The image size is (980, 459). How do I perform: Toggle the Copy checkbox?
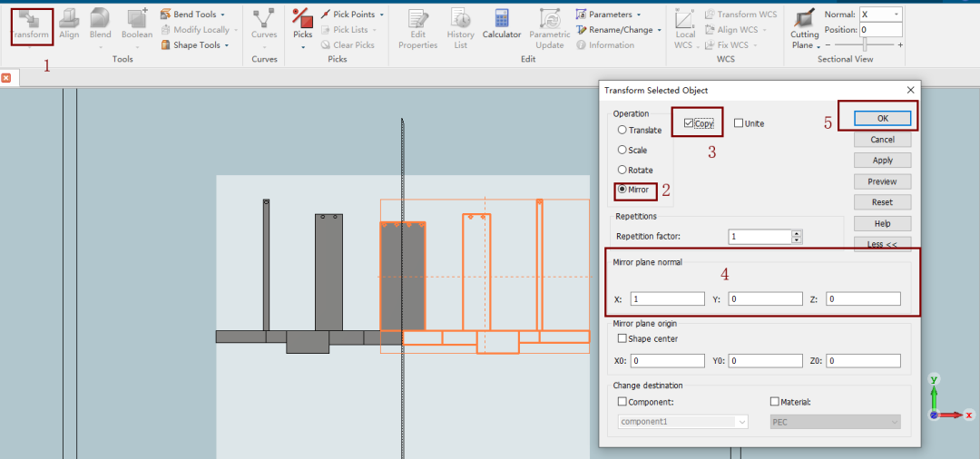pos(690,123)
